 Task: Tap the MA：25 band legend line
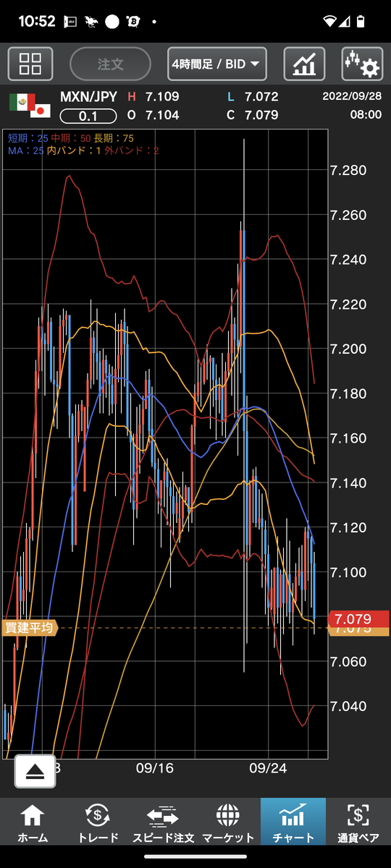(84, 150)
